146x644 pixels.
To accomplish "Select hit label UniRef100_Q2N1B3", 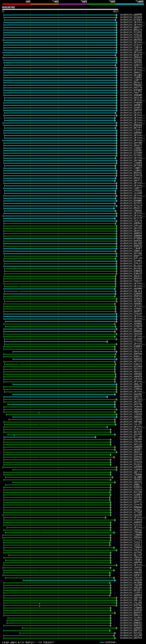I will (131, 628).
